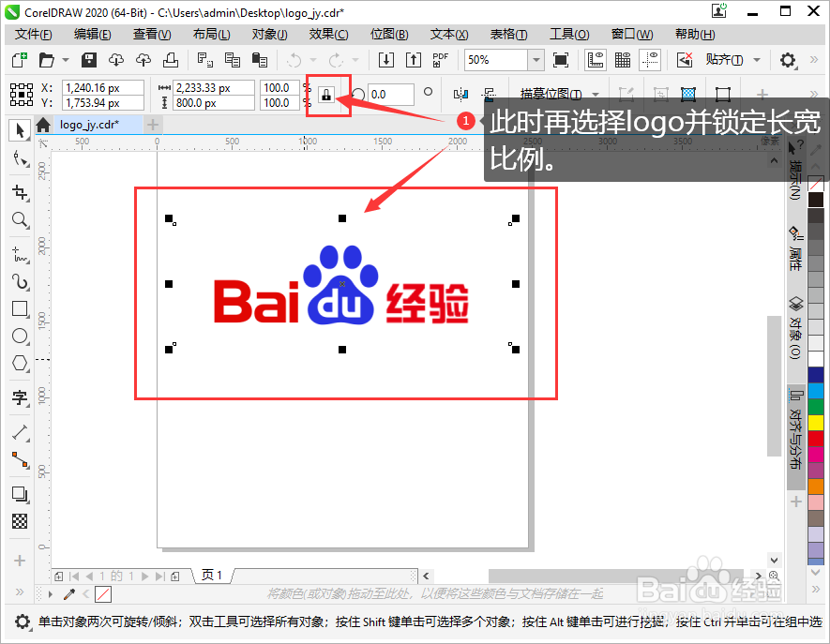Select the Rectangle tool
This screenshot has height=644, width=830.
20,309
